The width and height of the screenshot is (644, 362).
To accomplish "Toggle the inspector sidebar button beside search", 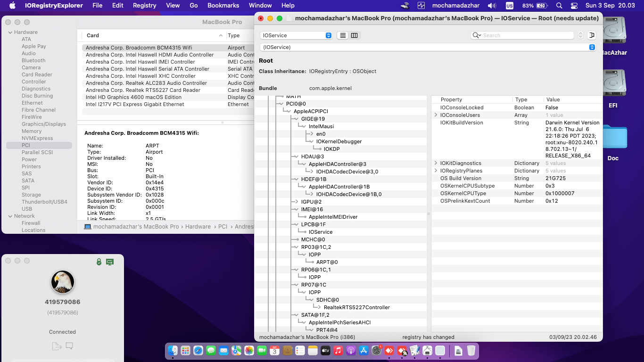I will (x=592, y=35).
